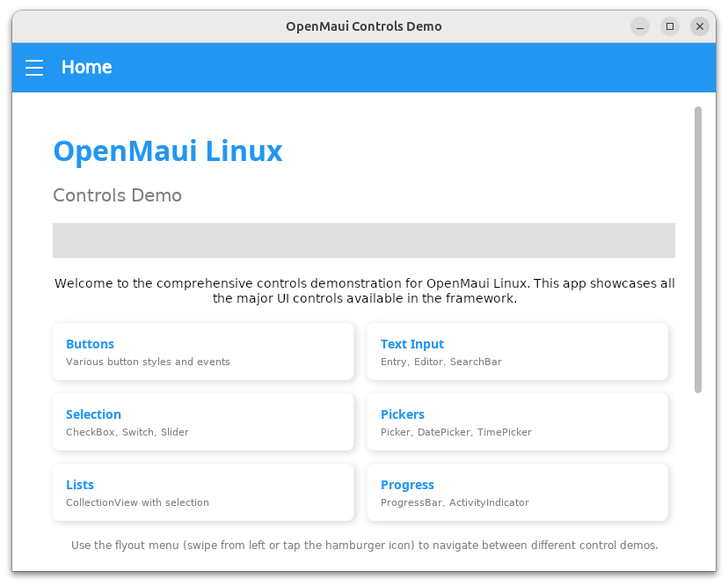The height and width of the screenshot is (586, 728).
Task: Click the CollectionView with selection subtitle
Action: [137, 502]
